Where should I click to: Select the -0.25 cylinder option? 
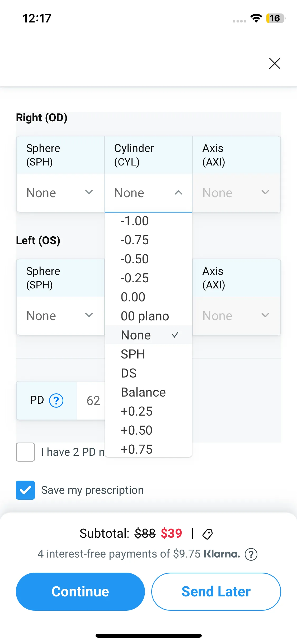tap(135, 278)
